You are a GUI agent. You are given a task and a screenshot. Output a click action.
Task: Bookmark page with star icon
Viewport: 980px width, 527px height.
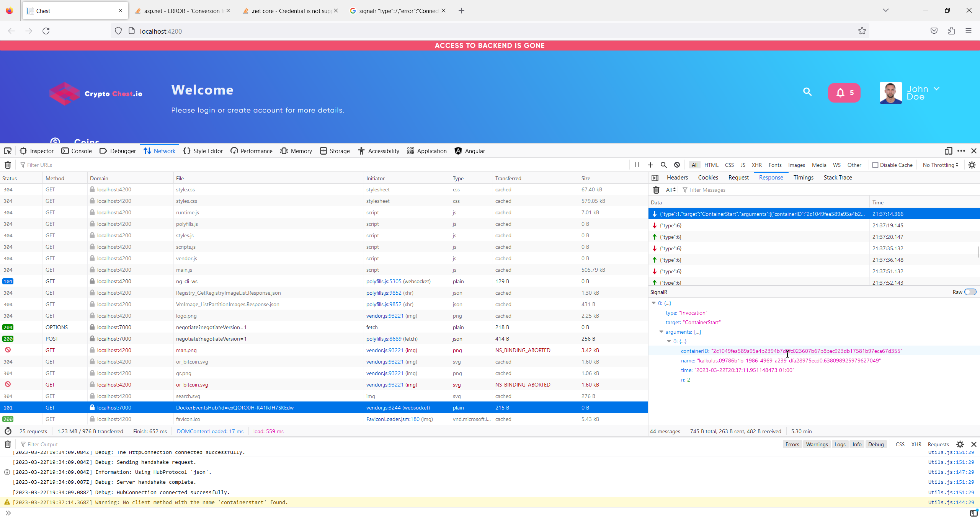pos(862,31)
